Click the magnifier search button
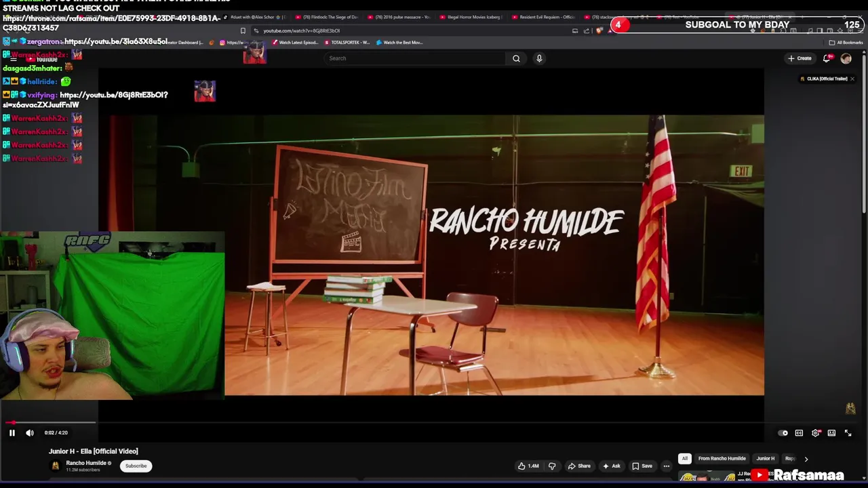 (x=516, y=58)
